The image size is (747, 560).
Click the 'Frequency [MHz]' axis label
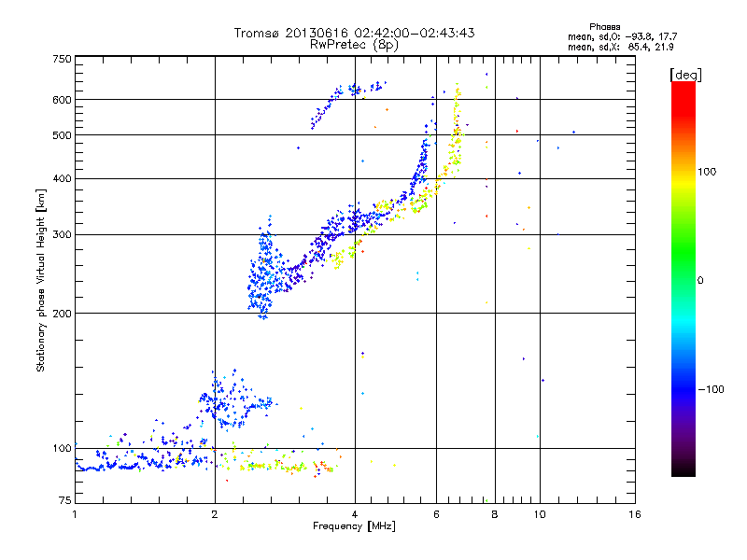354,526
